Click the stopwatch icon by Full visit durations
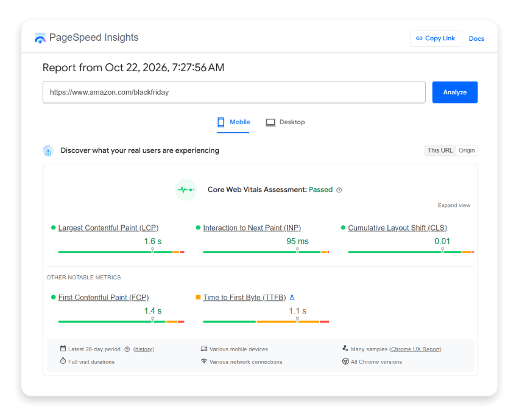519x420 pixels. [63, 361]
